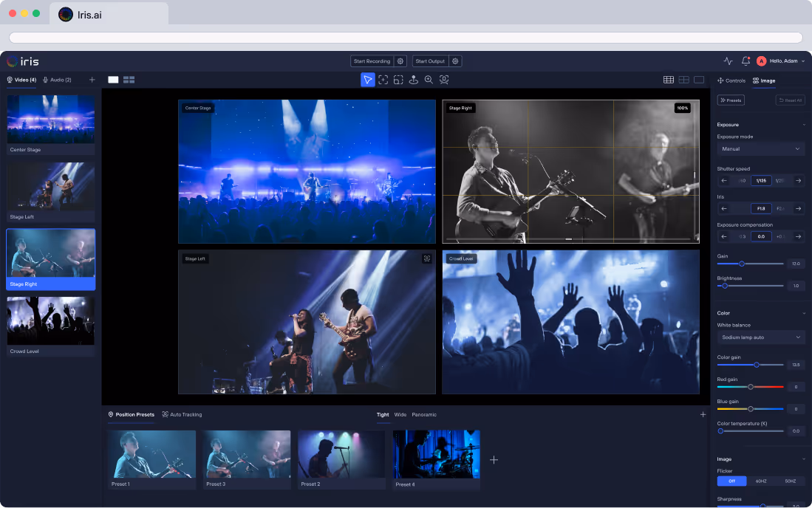The width and height of the screenshot is (812, 508).
Task: Recall Preset 4 thumbnail
Action: [437, 459]
